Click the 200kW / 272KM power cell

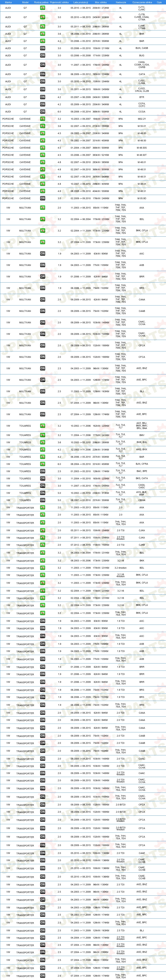[x=101, y=8]
